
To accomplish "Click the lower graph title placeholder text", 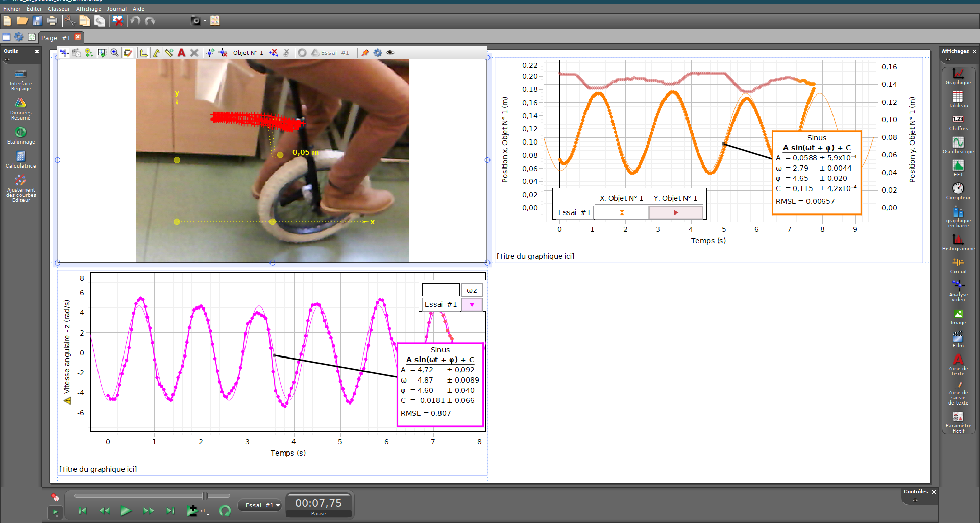I will (98, 469).
